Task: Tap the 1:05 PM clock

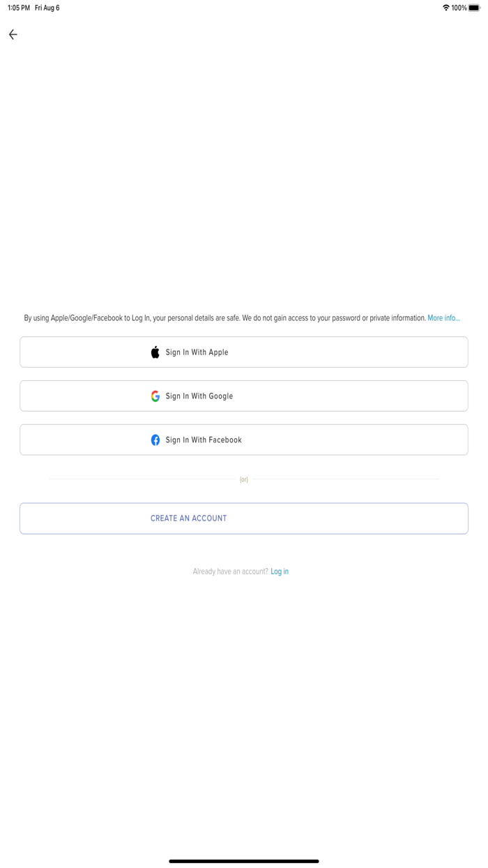Action: coord(19,8)
